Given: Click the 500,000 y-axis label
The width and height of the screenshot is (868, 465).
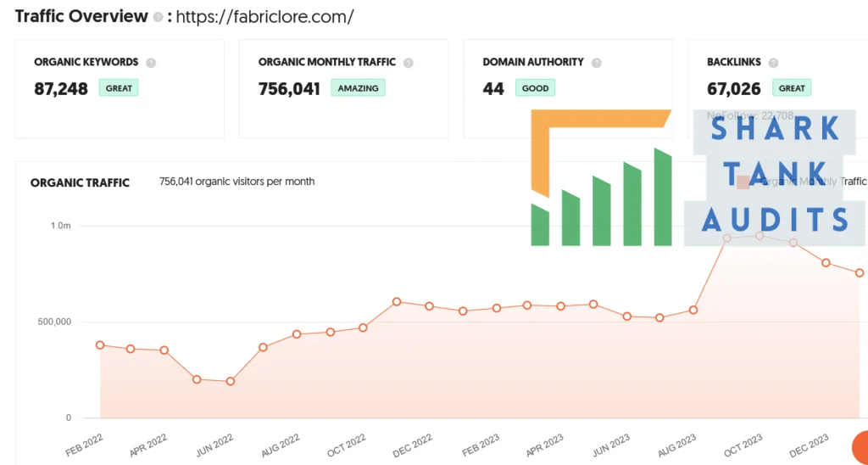Looking at the screenshot, I should click(53, 322).
